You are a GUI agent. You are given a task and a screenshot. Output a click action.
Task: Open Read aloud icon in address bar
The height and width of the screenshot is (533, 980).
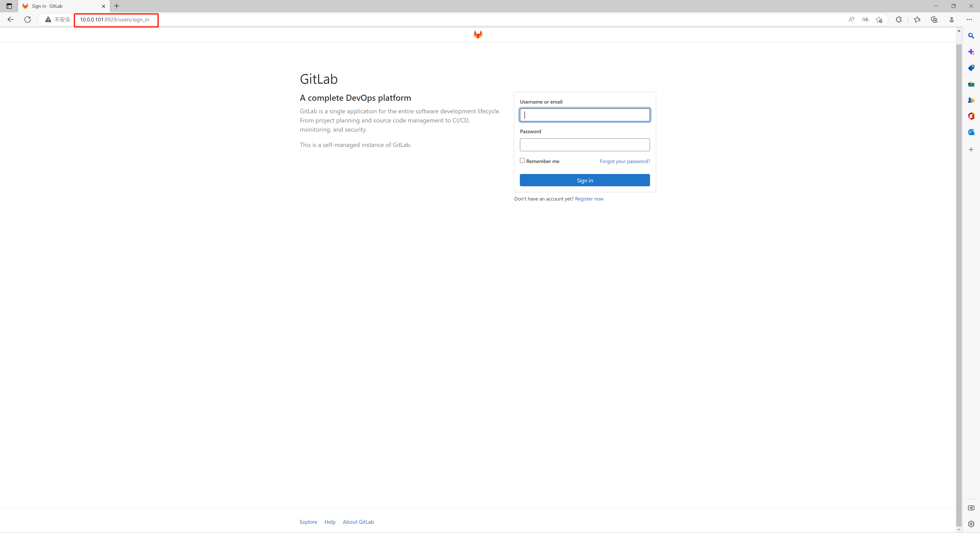pyautogui.click(x=851, y=19)
